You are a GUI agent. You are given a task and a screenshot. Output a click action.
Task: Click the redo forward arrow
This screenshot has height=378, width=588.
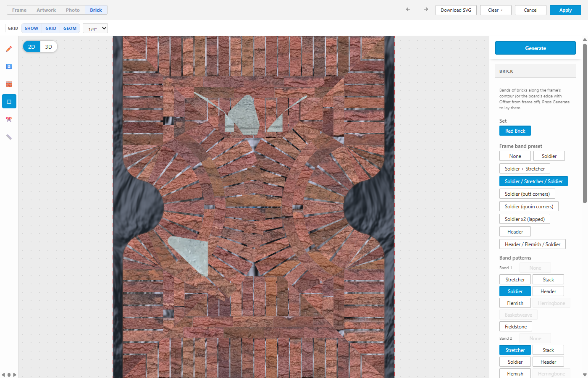[x=426, y=9]
